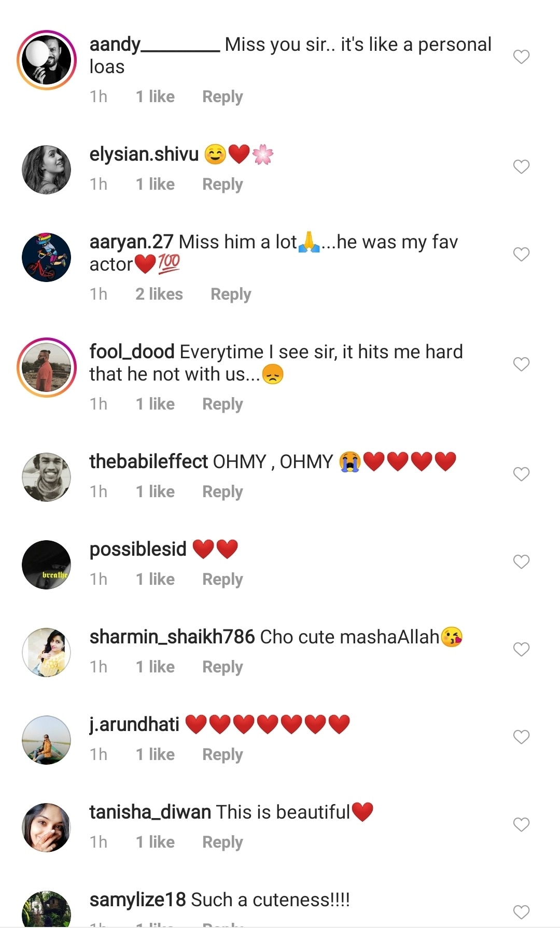Image resolution: width=560 pixels, height=928 pixels.
Task: Open possiblesid's 'breathe' avatar
Action: [x=47, y=565]
